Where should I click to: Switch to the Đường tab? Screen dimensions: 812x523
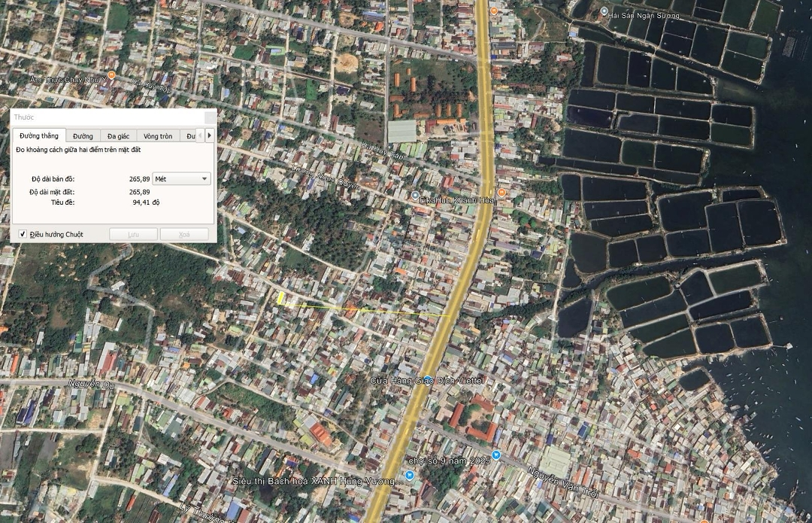click(x=83, y=136)
